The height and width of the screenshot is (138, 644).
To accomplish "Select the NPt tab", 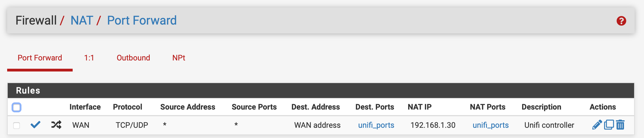I will (179, 58).
